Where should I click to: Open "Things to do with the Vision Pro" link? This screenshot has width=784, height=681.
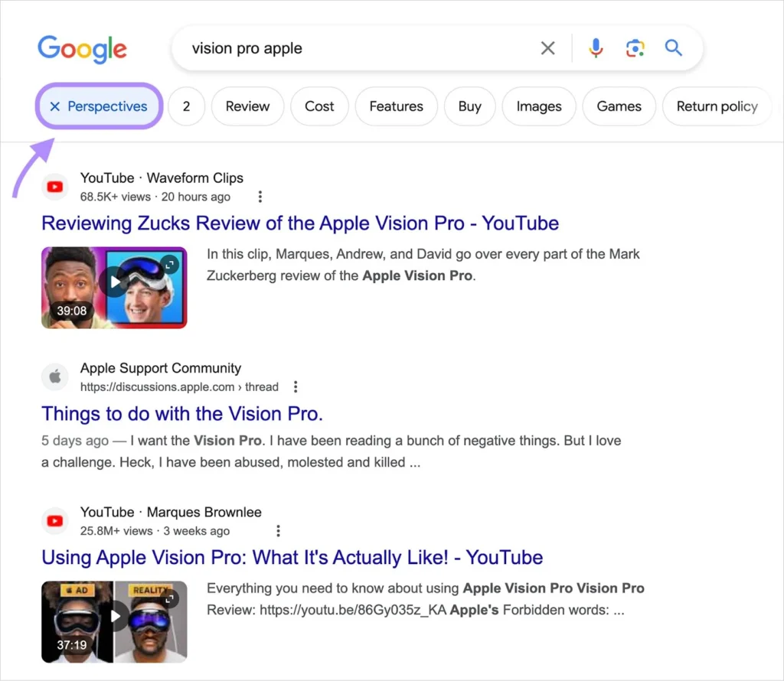click(182, 414)
